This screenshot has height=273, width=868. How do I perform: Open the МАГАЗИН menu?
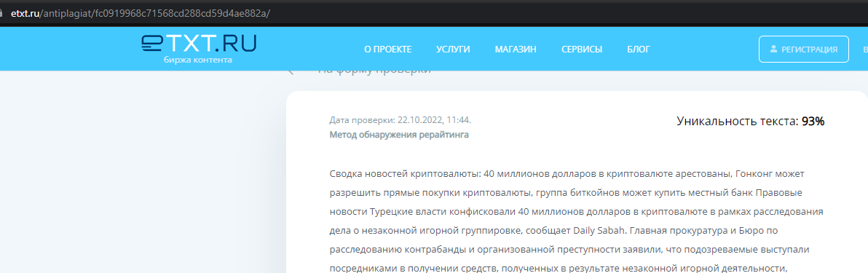pos(516,50)
